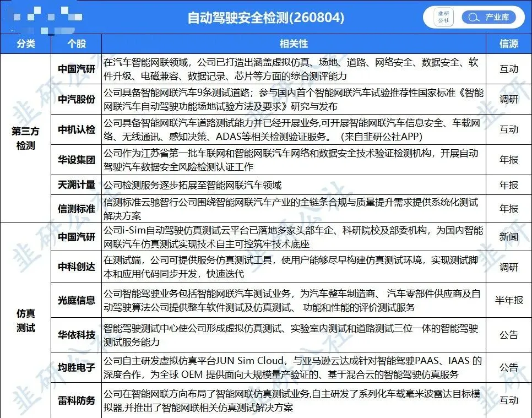Click 年报 source in 信测标准 row
This screenshot has width=532, height=418.
508,209
